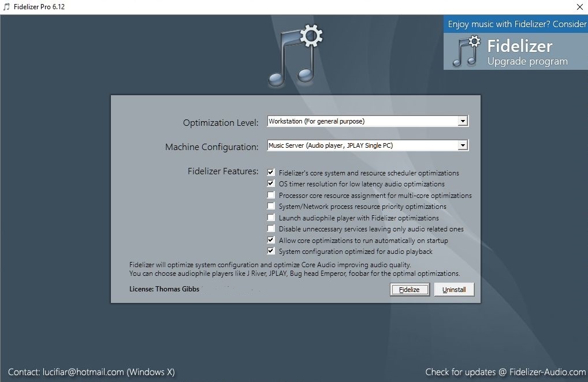Enable Processor core resource assignment for multi-core
The width and height of the screenshot is (588, 382).
pos(271,194)
